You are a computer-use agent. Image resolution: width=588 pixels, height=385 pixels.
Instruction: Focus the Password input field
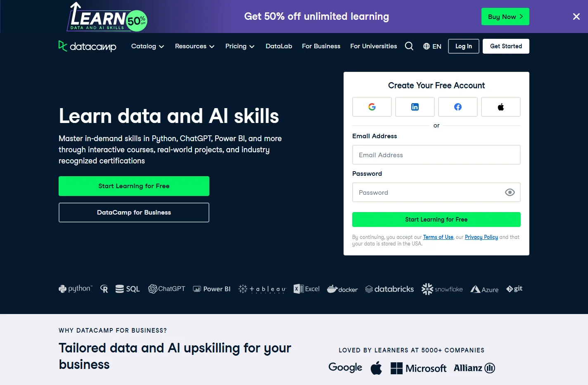pos(436,192)
